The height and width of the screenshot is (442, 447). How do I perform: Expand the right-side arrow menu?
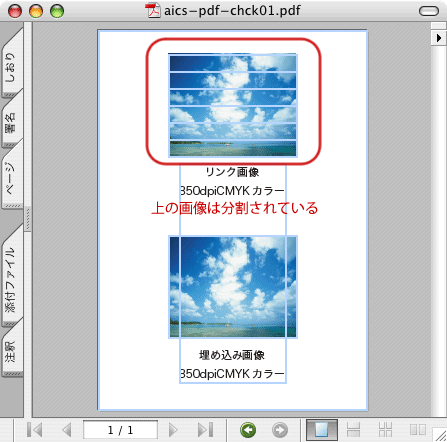click(438, 38)
